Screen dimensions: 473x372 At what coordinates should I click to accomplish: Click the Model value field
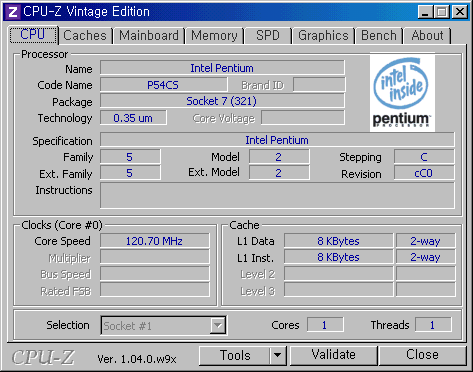tap(279, 157)
